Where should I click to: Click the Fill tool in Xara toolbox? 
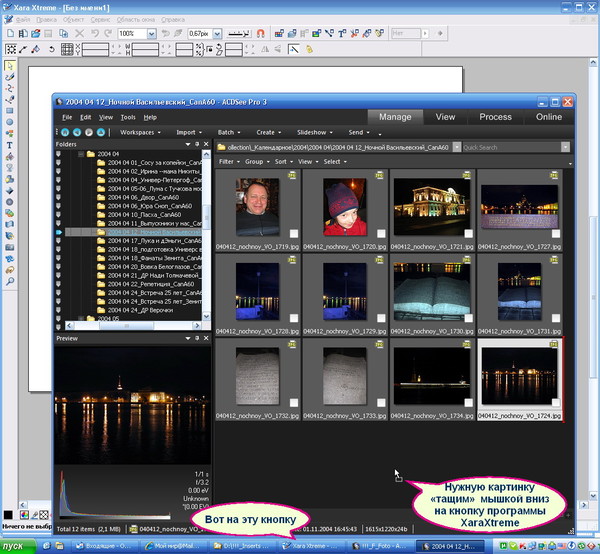[10, 156]
